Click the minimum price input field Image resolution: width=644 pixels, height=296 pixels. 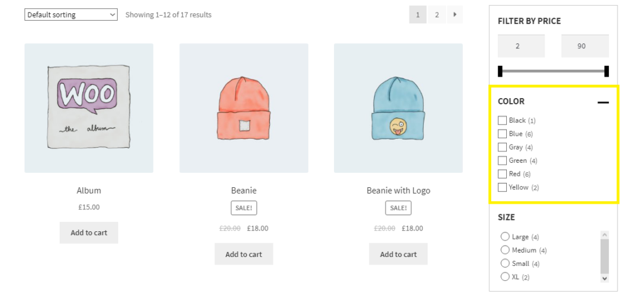point(521,46)
